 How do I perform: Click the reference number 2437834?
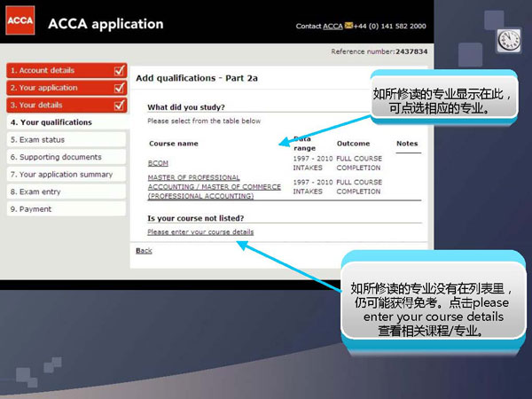[x=411, y=51]
